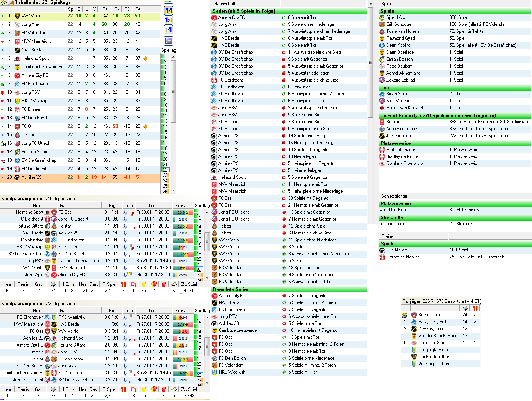The height and width of the screenshot is (401, 532).
Task: Switch to home-only table view button
Action: [x=169, y=20]
